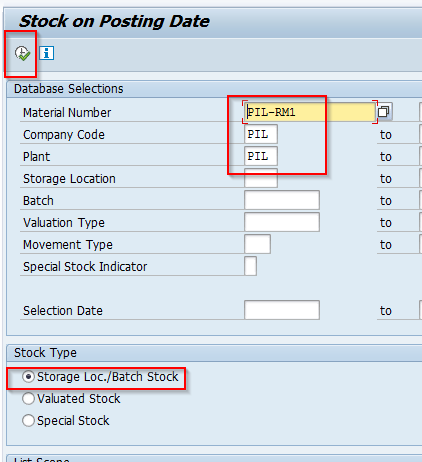422x462 pixels.
Task: Open the program information icon
Action: click(47, 53)
